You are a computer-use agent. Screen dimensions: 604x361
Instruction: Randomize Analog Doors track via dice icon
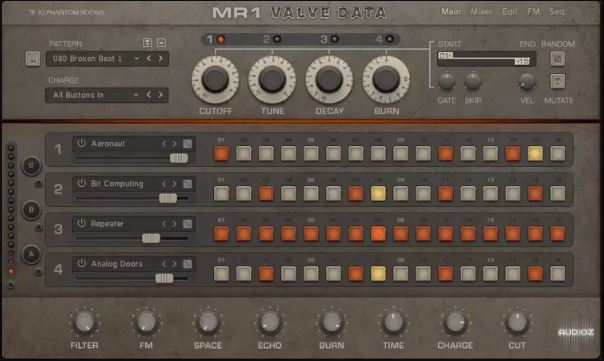187,264
